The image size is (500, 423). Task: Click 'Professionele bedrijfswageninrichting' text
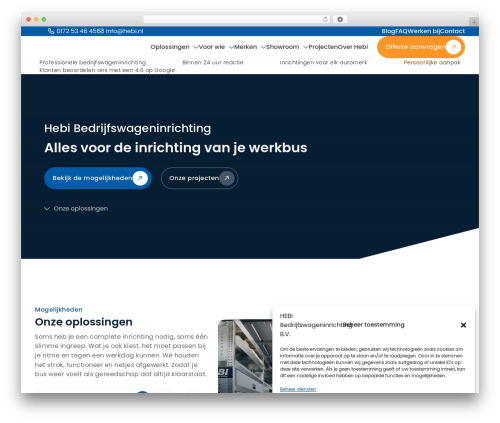click(93, 62)
